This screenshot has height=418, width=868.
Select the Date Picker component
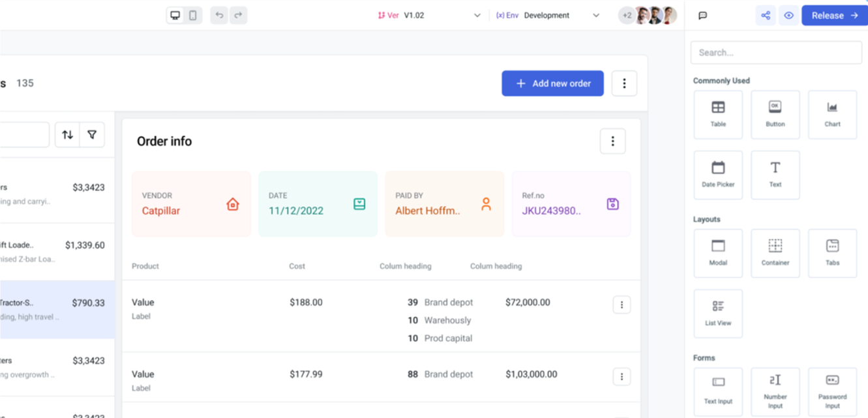(x=718, y=175)
